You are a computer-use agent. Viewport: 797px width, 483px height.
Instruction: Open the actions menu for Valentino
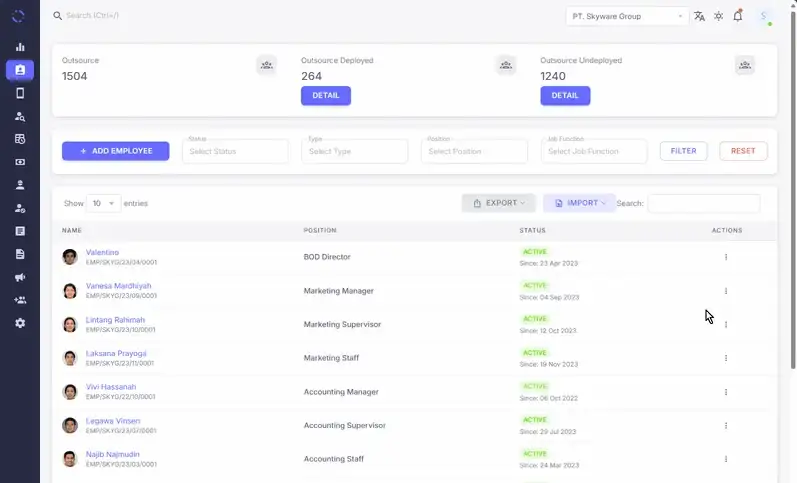pyautogui.click(x=726, y=257)
